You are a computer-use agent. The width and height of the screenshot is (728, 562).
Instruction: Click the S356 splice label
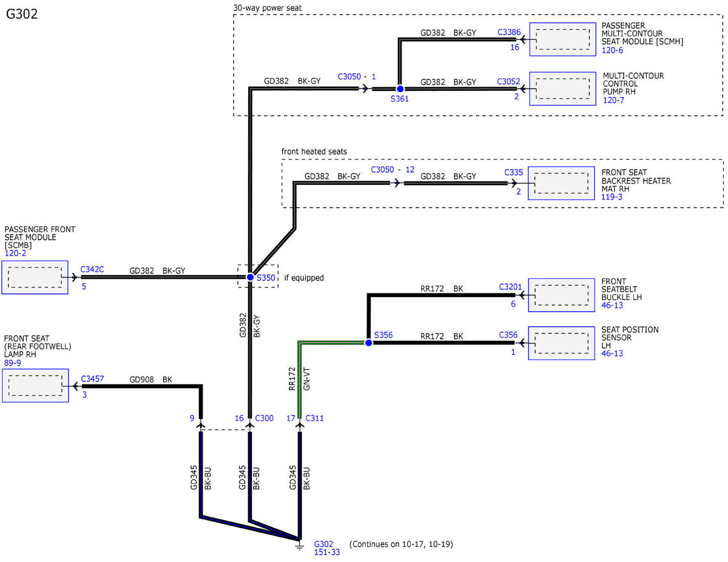(383, 335)
